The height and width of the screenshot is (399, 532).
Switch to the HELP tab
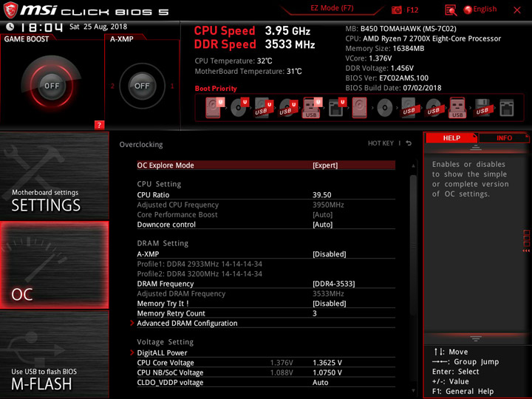point(451,137)
